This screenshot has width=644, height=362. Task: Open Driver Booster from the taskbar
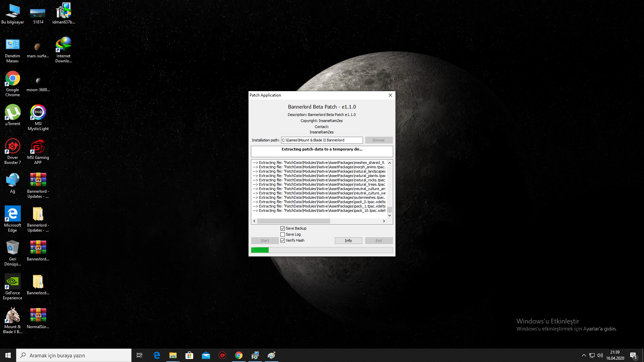[222, 355]
